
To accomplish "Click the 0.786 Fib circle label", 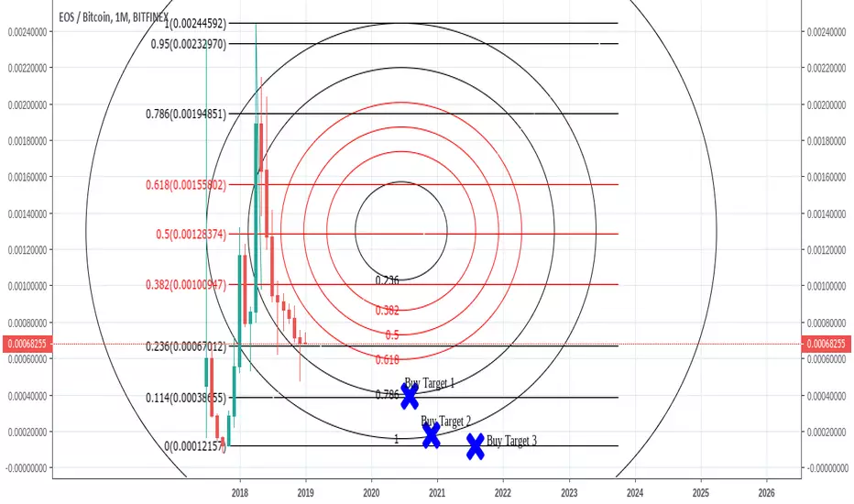I will coord(388,394).
